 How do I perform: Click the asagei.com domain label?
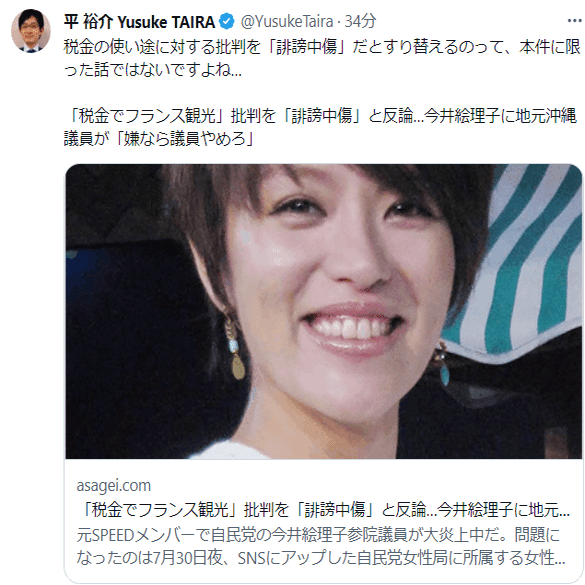point(114,485)
